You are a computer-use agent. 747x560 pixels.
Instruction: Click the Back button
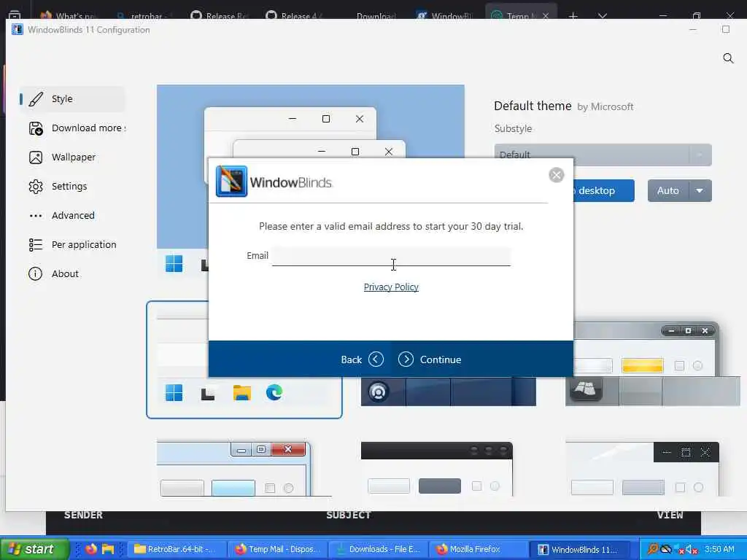pyautogui.click(x=362, y=359)
